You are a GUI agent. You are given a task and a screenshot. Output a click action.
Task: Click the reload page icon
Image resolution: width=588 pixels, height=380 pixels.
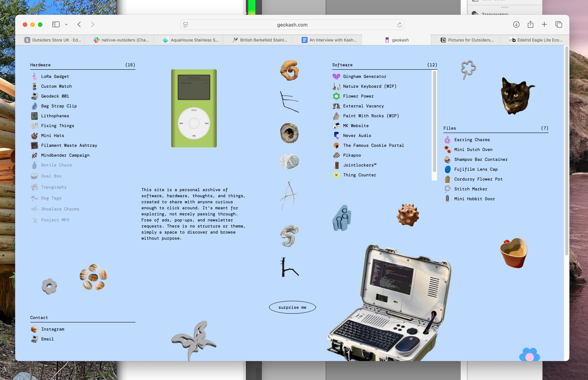[x=400, y=25]
